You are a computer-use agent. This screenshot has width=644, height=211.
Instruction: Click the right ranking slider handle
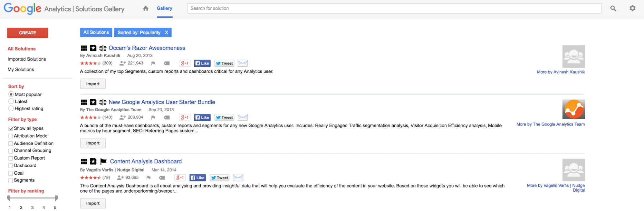pos(56,198)
